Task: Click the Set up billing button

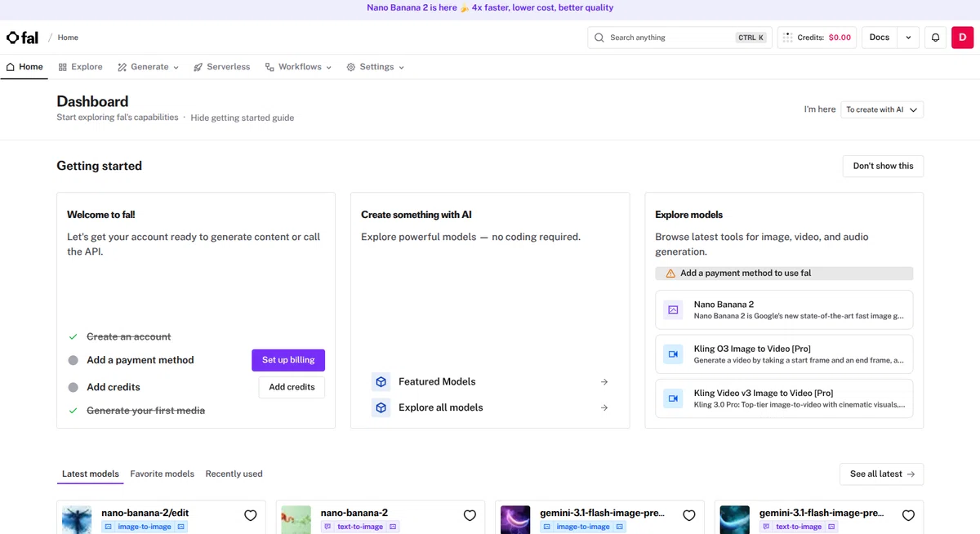Action: 288,360
